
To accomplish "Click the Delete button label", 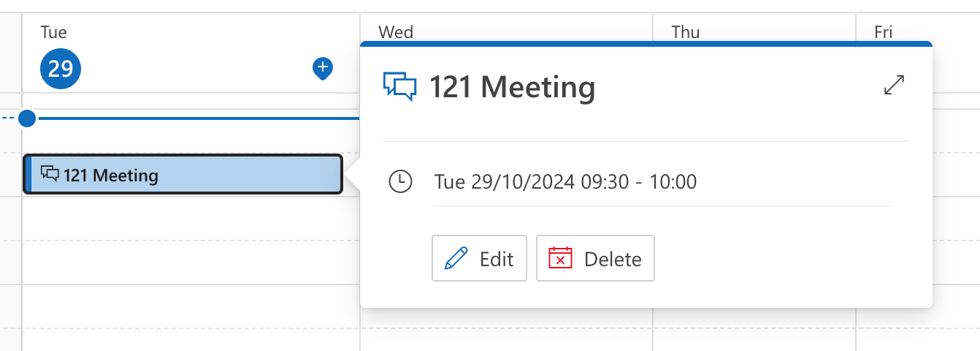I will [x=613, y=259].
